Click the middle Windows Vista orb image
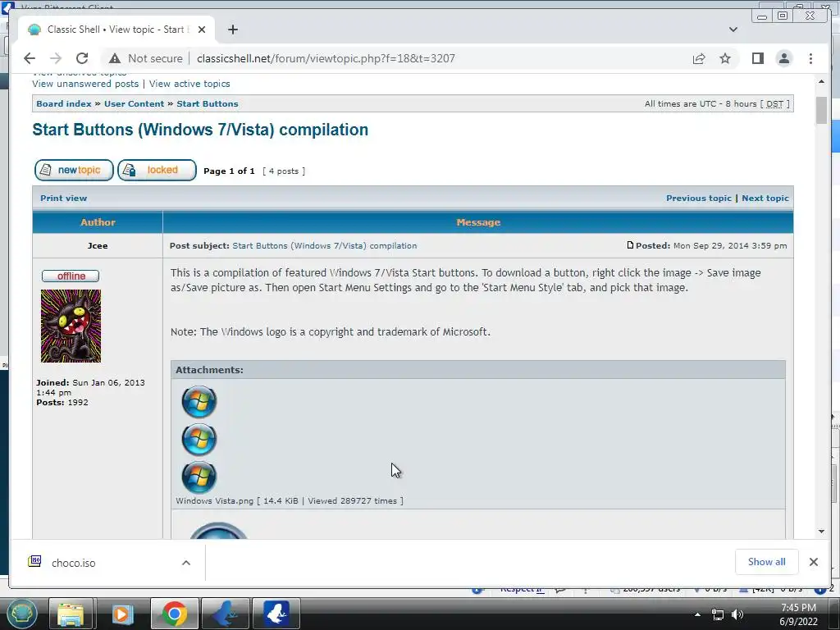Viewport: 840px width, 630px height. (x=199, y=440)
